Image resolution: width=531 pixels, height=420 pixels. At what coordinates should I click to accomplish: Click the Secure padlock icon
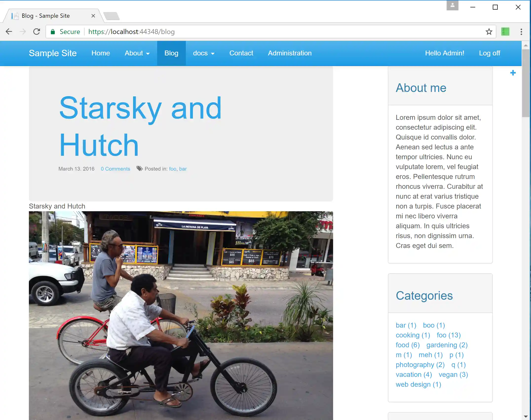tap(53, 32)
